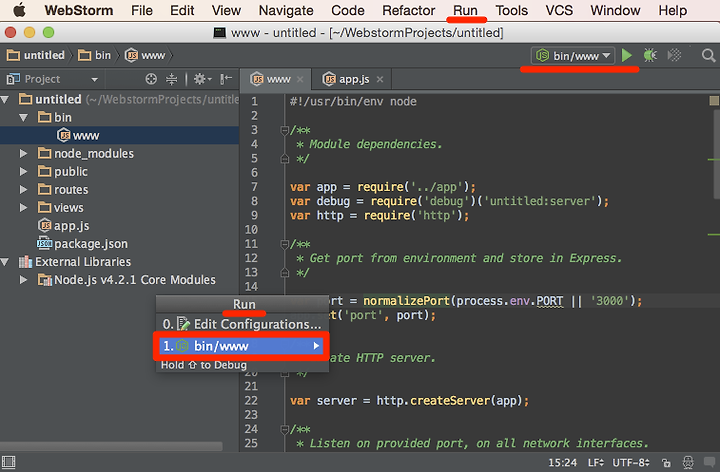
Task: Click line number 22 in the gutter
Action: [x=251, y=400]
